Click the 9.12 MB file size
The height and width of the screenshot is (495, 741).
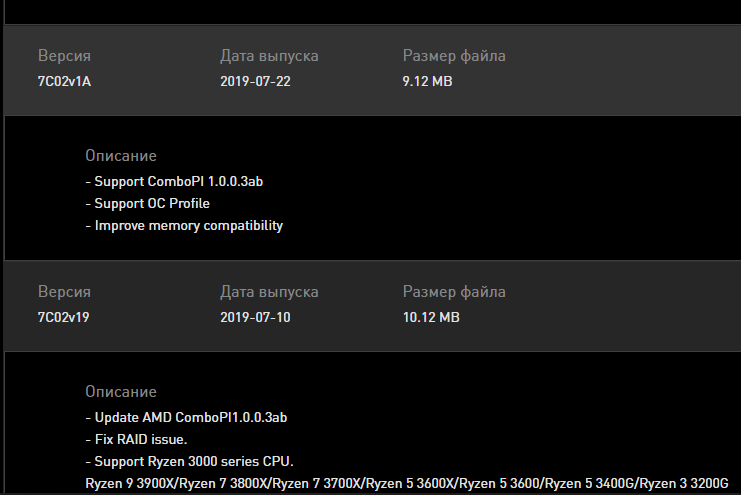point(427,81)
